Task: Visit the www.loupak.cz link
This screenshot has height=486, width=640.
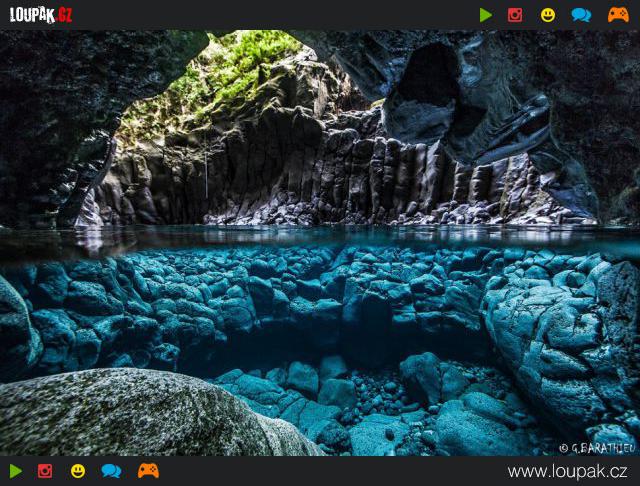Action: [x=567, y=471]
